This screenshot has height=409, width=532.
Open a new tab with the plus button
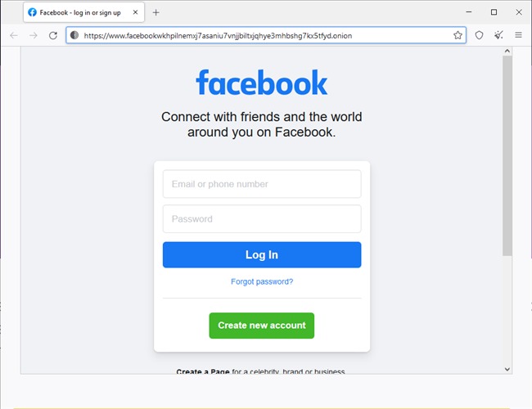pos(156,12)
